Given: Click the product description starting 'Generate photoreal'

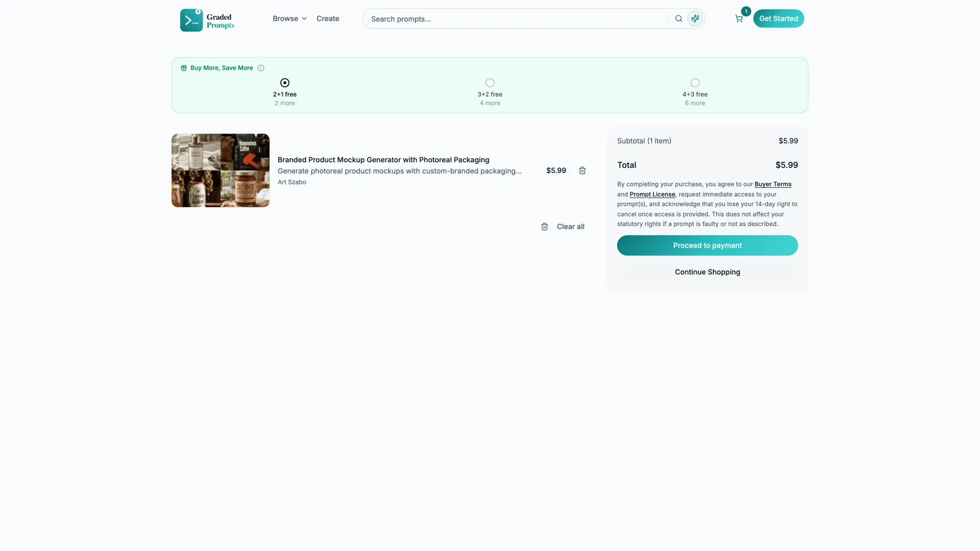Looking at the screenshot, I should 400,171.
